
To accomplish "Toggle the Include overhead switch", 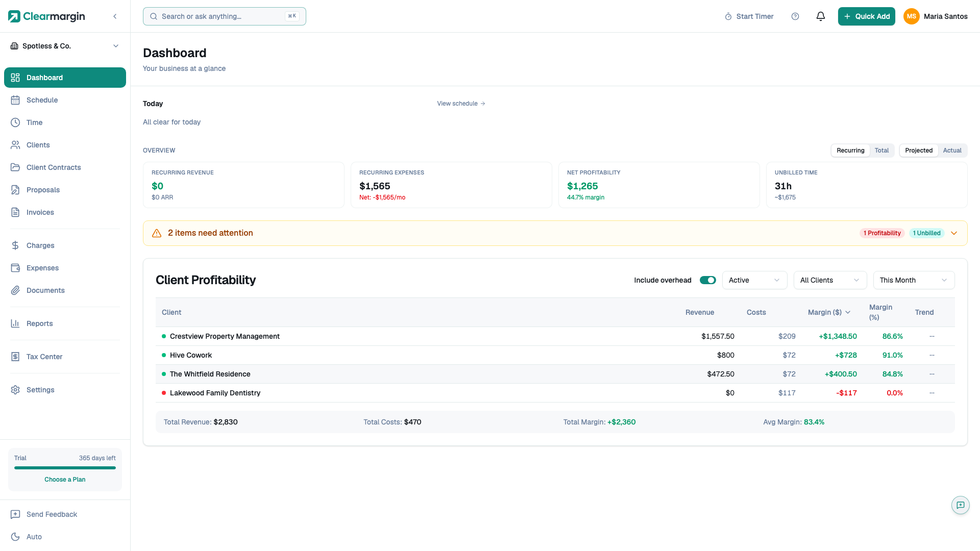I will 707,280.
